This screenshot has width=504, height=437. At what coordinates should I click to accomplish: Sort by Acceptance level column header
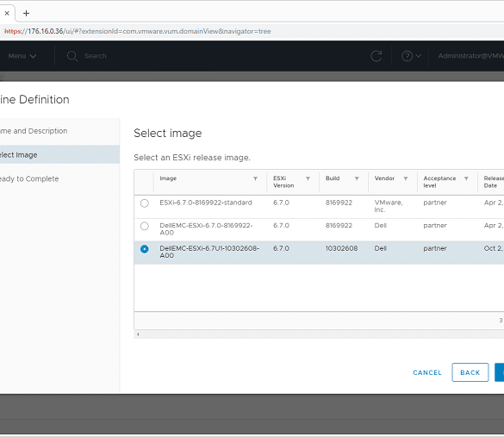click(x=439, y=182)
